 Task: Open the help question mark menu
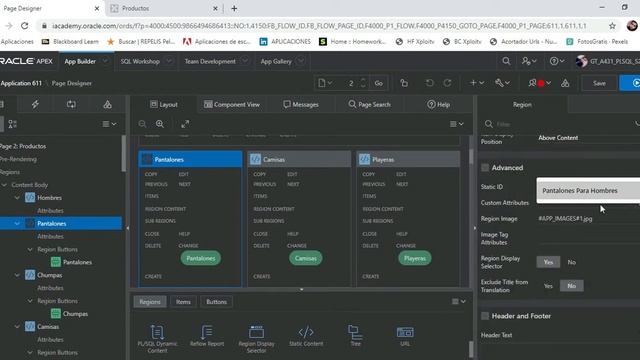coord(557,61)
